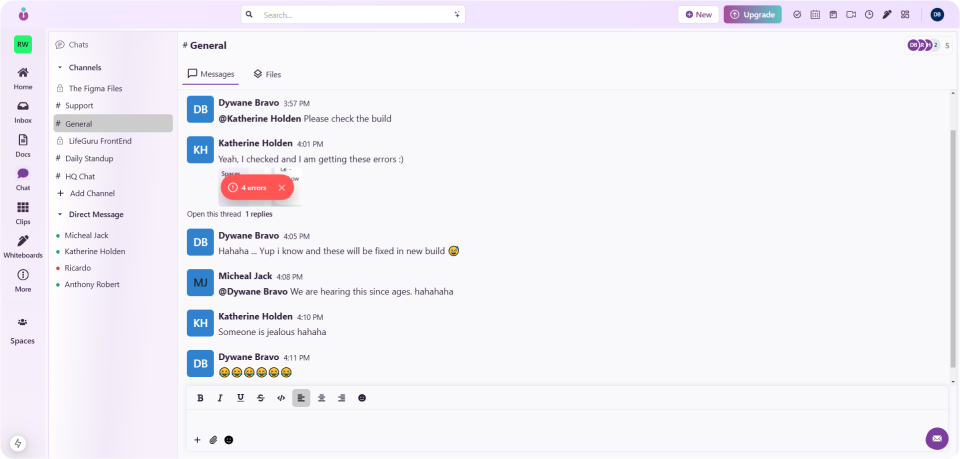
Task: Click the @Katherine Holden mention
Action: [260, 119]
